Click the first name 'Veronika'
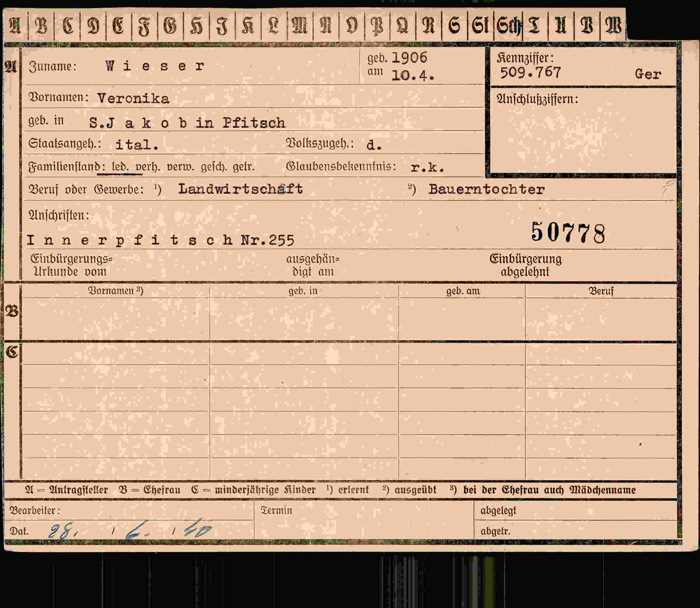700x608 pixels. click(x=133, y=99)
